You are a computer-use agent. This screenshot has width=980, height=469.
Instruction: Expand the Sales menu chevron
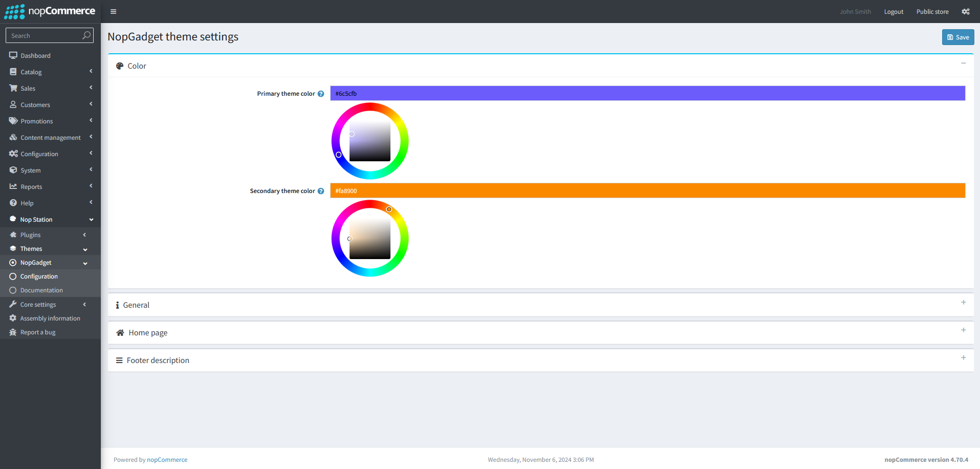91,88
